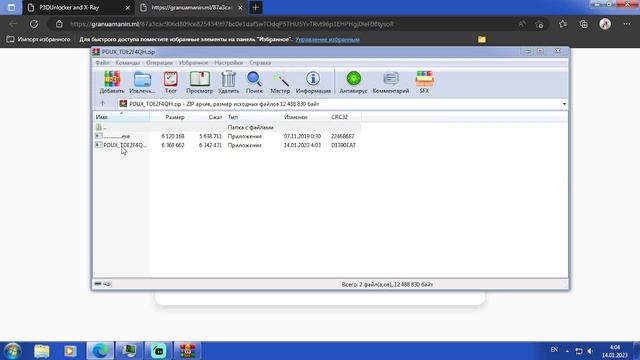640x360 pixels.
Task: Run the Антивирус scan tool
Action: [353, 82]
